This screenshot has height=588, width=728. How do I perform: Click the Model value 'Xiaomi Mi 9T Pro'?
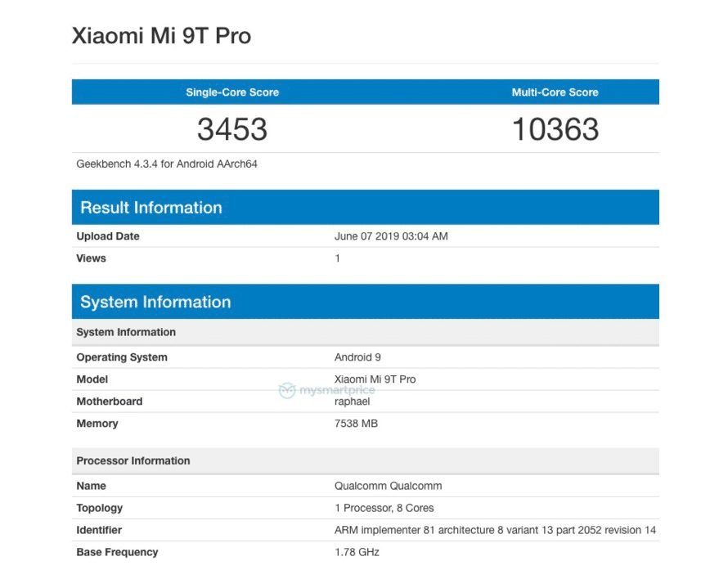pyautogui.click(x=375, y=379)
